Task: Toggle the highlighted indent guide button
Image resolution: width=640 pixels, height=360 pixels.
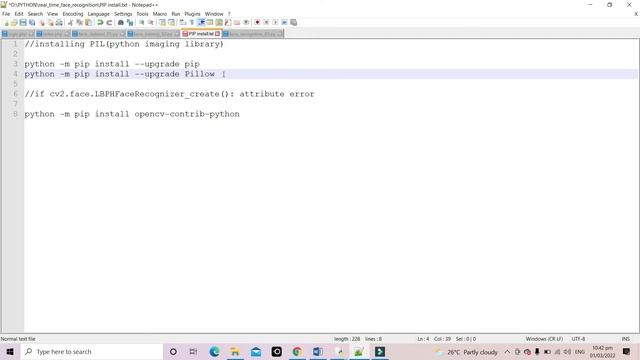Action: tap(201, 22)
